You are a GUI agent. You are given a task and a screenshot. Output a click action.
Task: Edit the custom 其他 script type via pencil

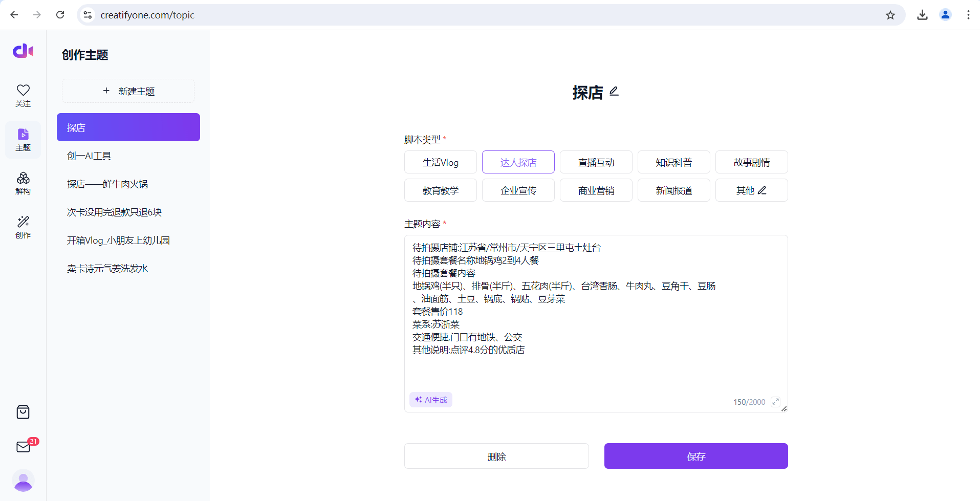762,190
